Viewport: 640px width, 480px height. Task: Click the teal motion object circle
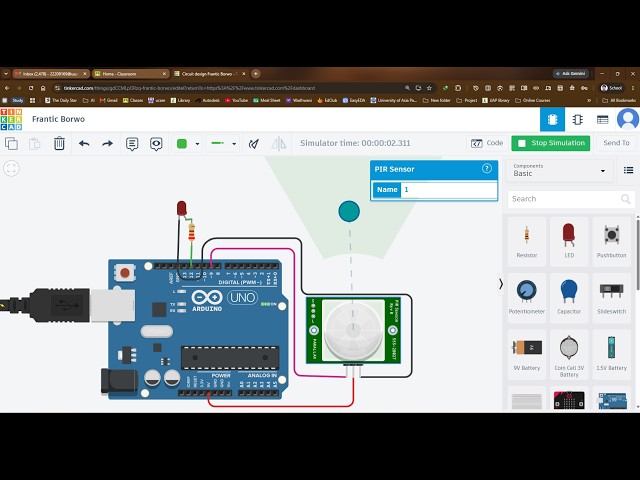coord(349,211)
